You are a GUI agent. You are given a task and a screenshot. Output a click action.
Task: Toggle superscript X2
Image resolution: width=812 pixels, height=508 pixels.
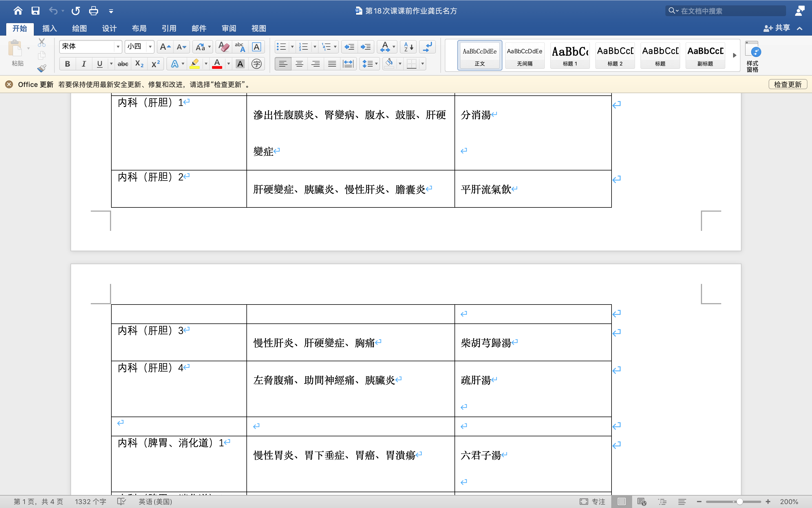coord(155,64)
